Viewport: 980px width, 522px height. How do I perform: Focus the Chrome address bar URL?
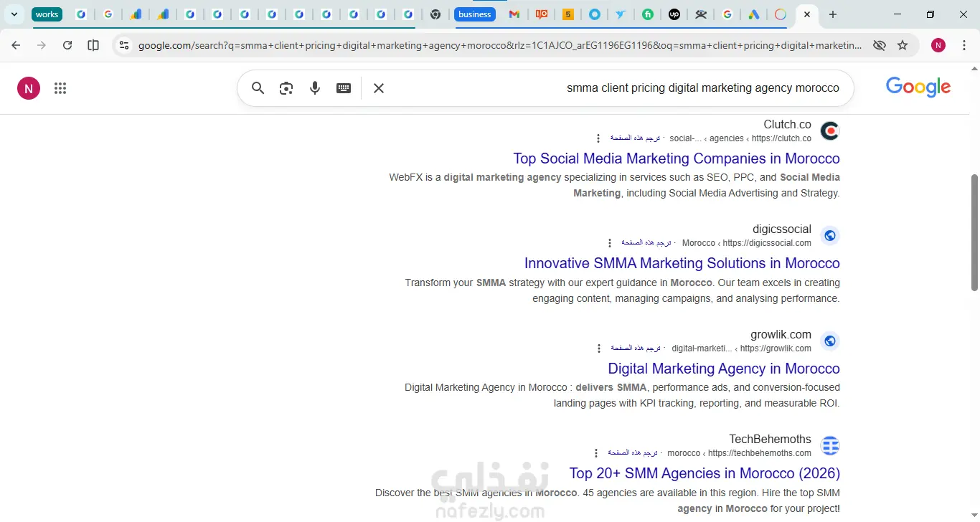[500, 45]
